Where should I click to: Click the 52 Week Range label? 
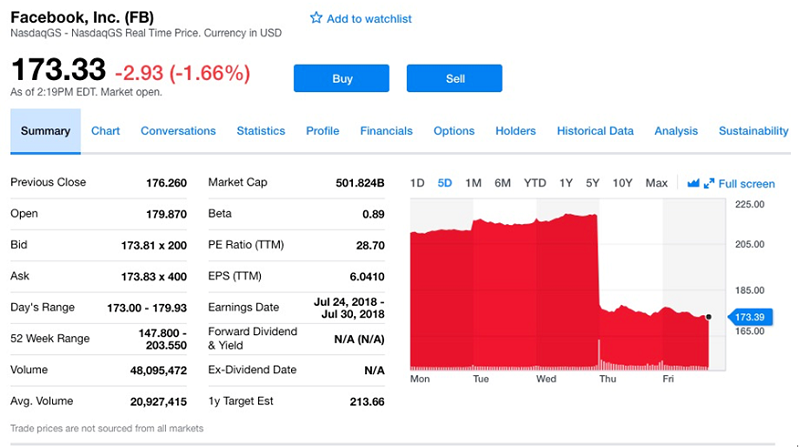click(x=50, y=339)
